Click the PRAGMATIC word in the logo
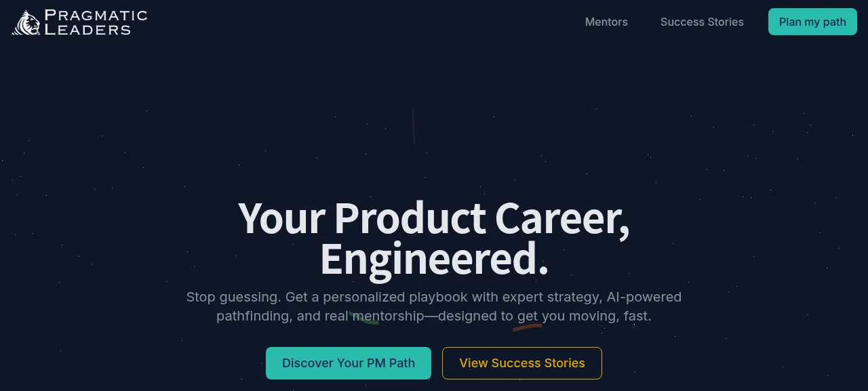The width and height of the screenshot is (868, 391). (x=96, y=15)
